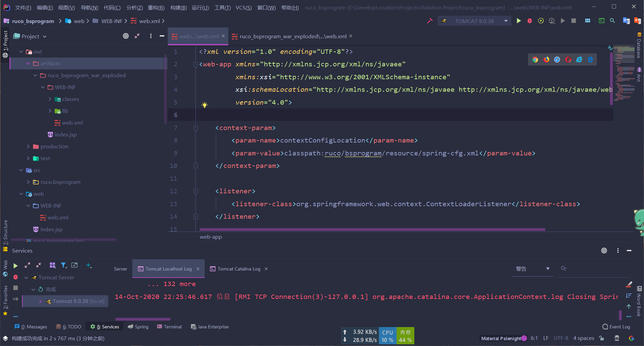Preview in Internet Explorer
Viewport: 644px width, 346px height.
pos(579,60)
